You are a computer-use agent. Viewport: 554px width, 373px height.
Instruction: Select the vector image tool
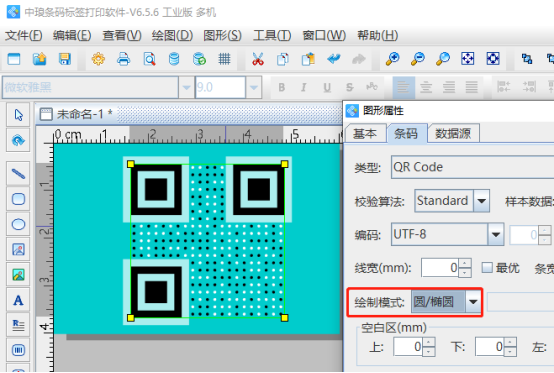coord(18,249)
